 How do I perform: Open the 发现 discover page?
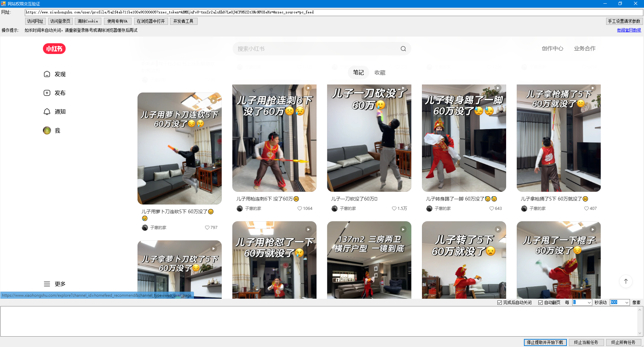55,74
